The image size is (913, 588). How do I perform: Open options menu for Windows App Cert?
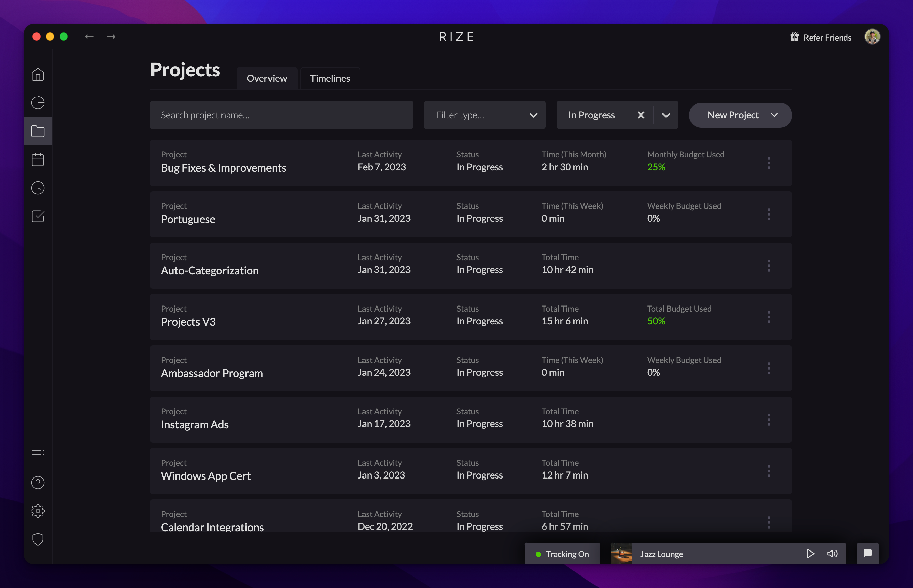pos(769,471)
